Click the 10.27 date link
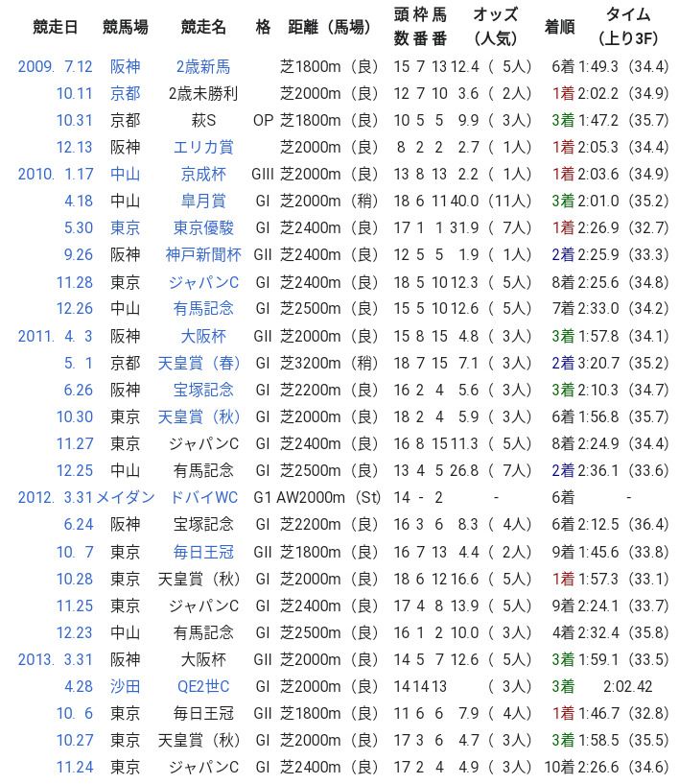Image resolution: width=679 pixels, height=784 pixels. point(75,741)
